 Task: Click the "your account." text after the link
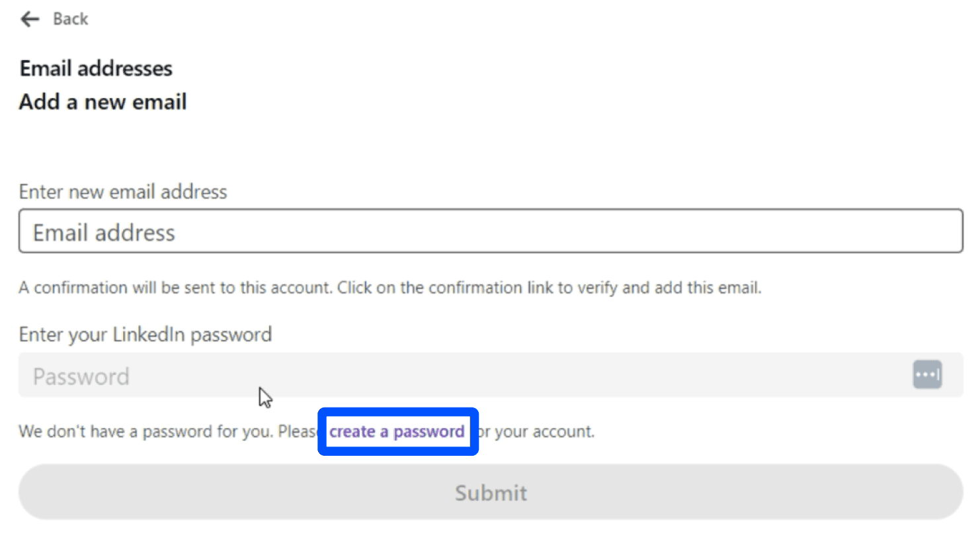pos(544,431)
